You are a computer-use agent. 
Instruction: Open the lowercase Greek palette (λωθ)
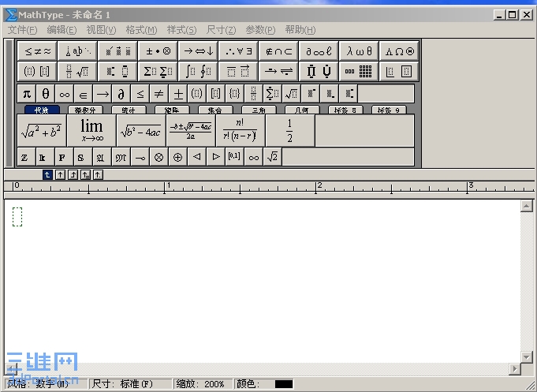359,51
